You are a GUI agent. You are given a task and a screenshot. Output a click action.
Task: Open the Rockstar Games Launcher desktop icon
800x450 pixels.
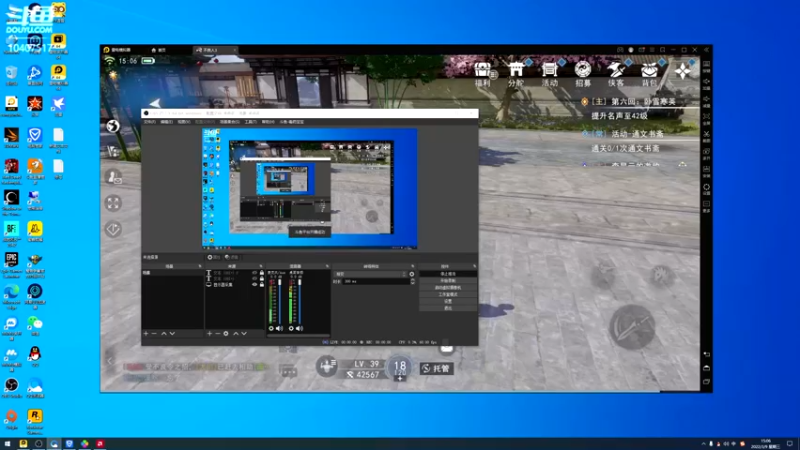click(35, 421)
